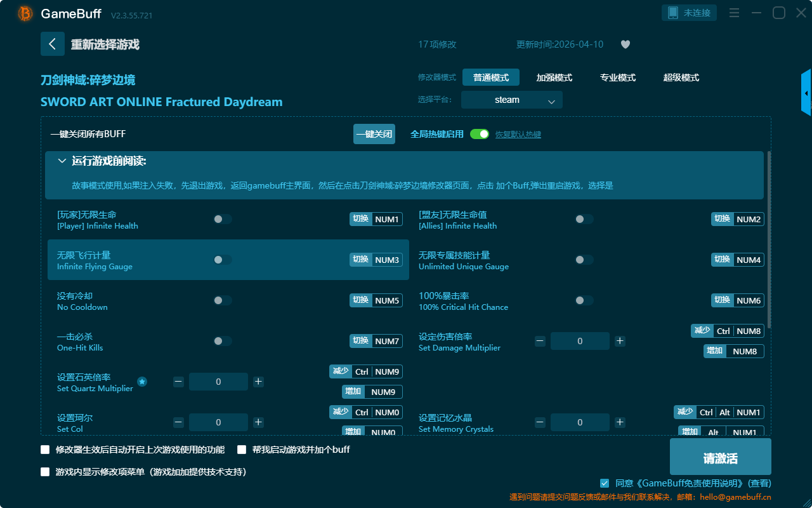Click the Set Col value field
The image size is (812, 508).
[x=218, y=422]
